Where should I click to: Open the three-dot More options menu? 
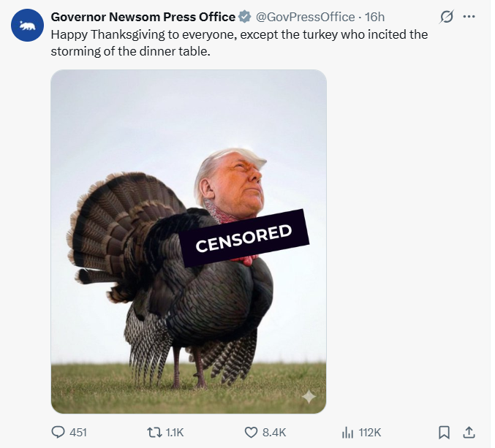tap(469, 16)
